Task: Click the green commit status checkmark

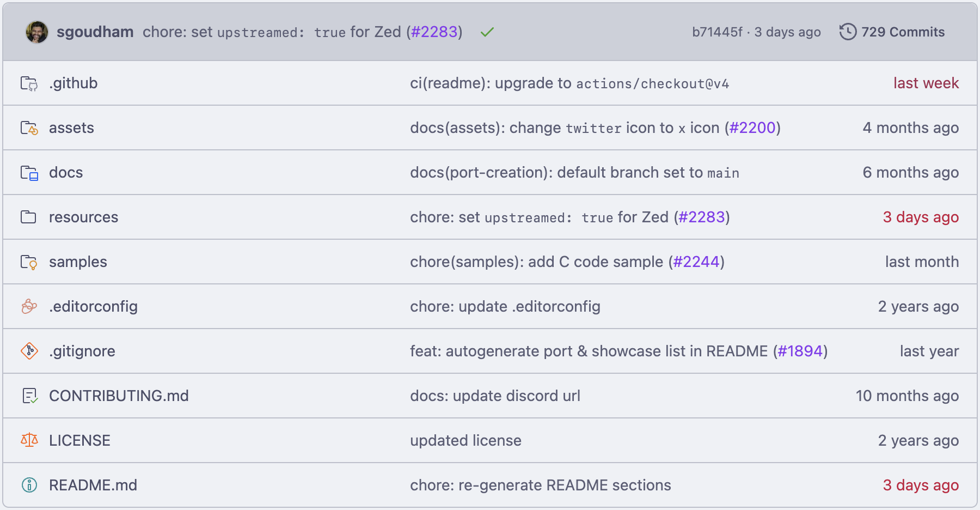Action: (487, 32)
